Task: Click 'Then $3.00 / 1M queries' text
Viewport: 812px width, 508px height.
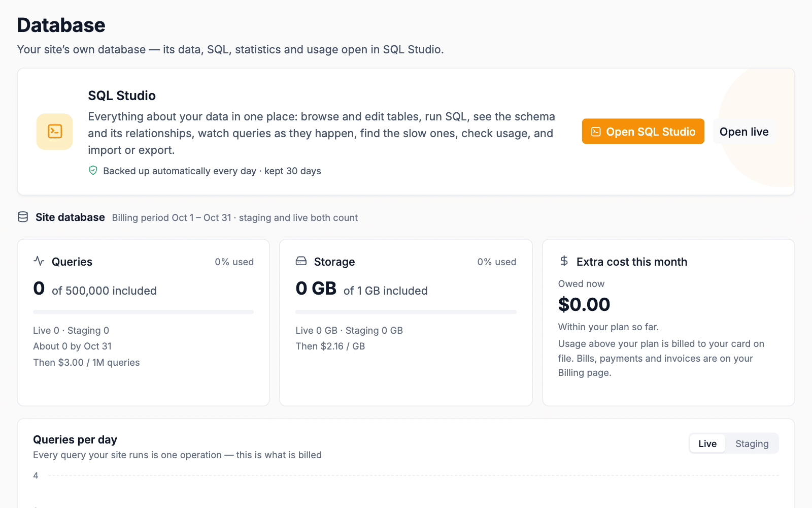Action: pos(86,362)
